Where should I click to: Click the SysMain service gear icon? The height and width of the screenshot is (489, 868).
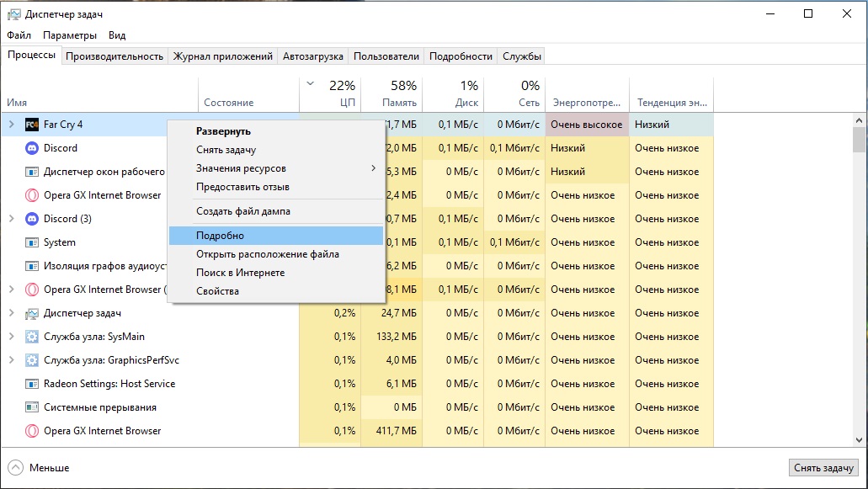32,337
